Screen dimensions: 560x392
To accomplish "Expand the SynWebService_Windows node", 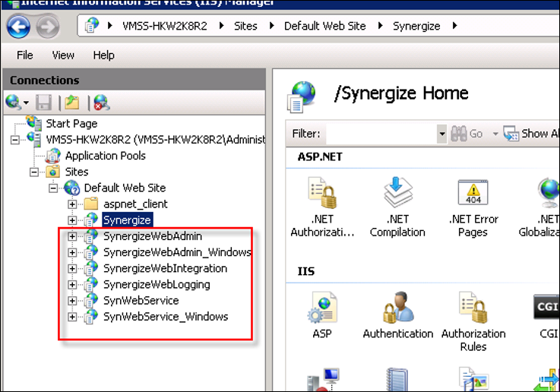I will [x=72, y=317].
